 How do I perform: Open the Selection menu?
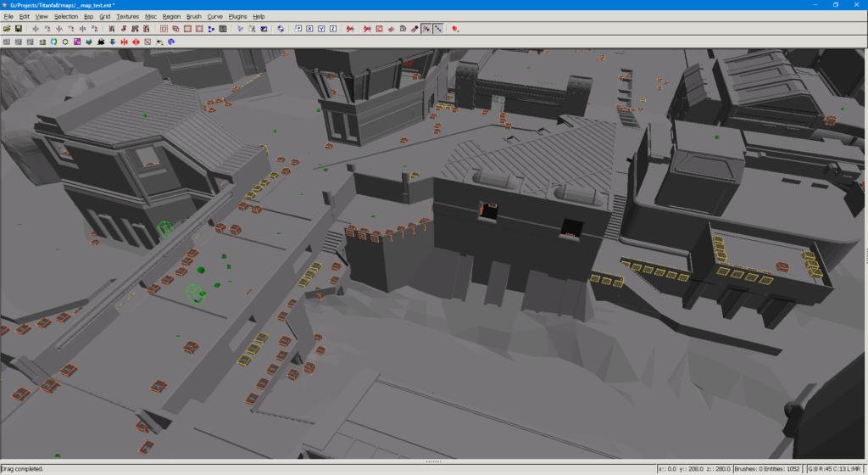coord(66,17)
